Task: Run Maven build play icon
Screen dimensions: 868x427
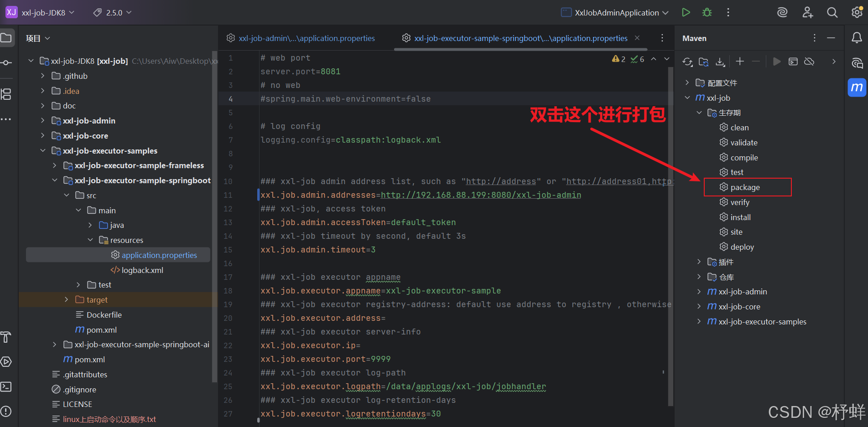Action: click(x=777, y=61)
